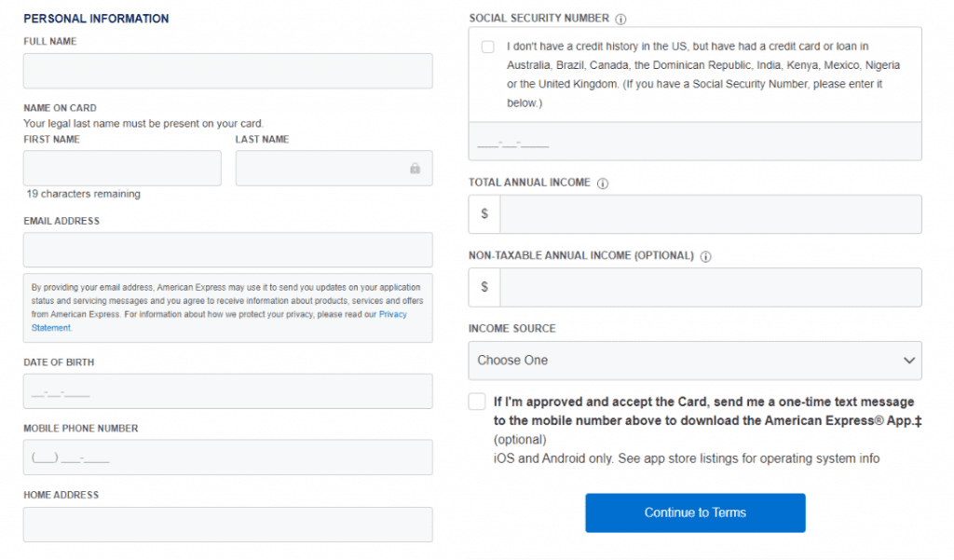
Task: Click the dollar sign beside Total Annual Income
Action: (x=484, y=213)
